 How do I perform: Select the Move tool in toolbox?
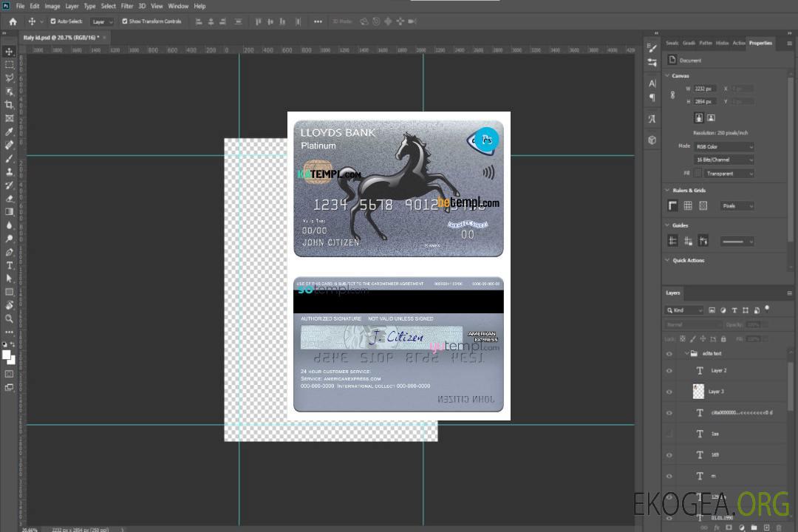[x=9, y=52]
